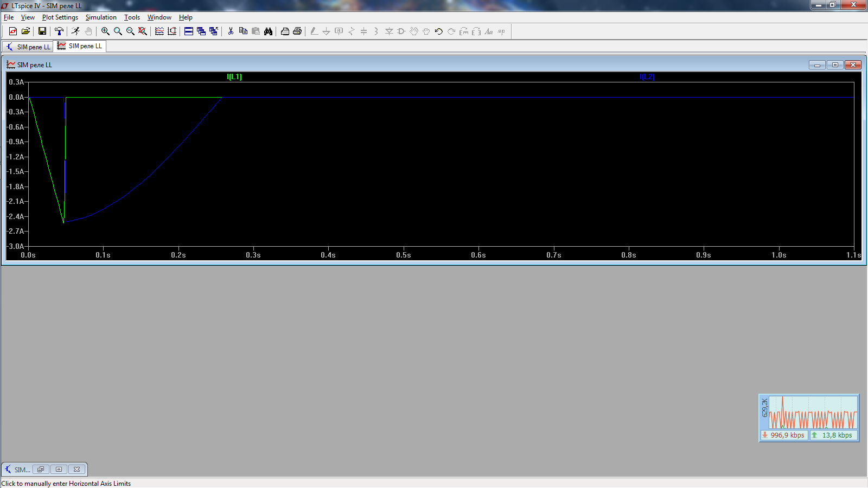
Task: Click the I(L1) trace label
Action: coord(234,77)
